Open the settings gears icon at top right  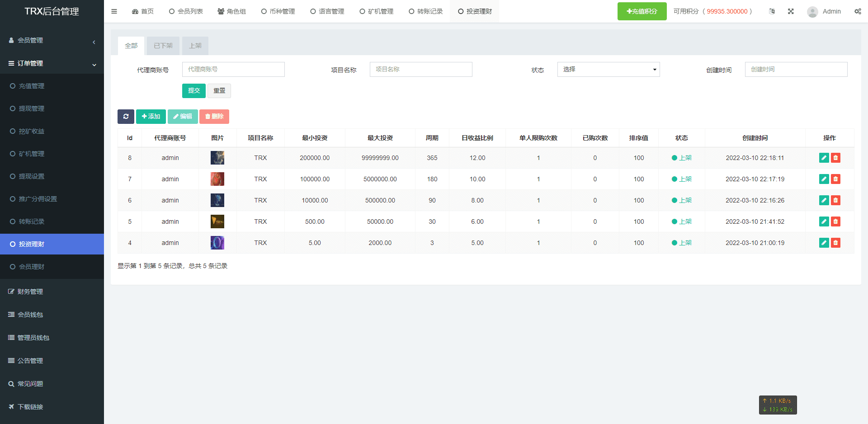[858, 11]
